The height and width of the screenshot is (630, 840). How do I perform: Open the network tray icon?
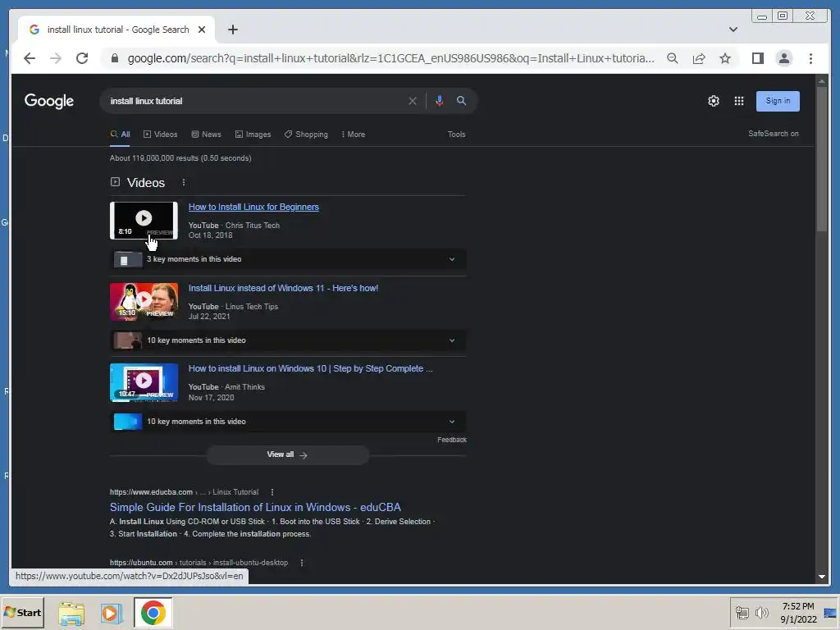click(742, 613)
